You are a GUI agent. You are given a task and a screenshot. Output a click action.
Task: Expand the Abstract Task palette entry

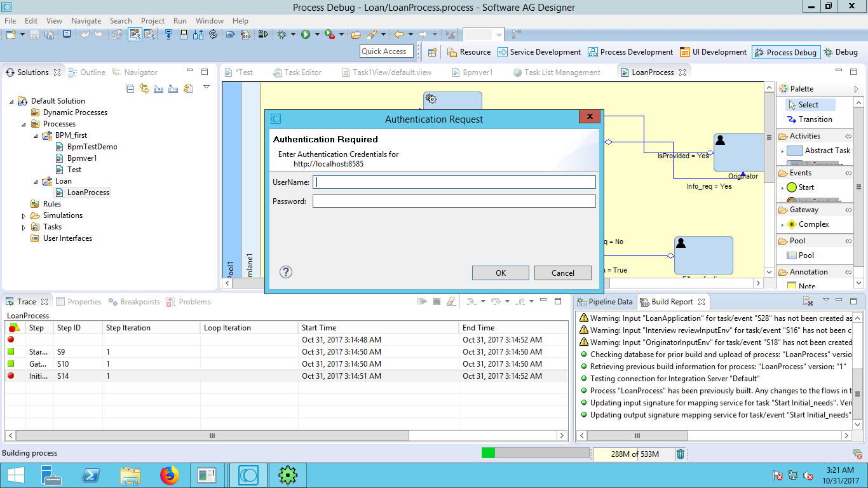pyautogui.click(x=782, y=151)
